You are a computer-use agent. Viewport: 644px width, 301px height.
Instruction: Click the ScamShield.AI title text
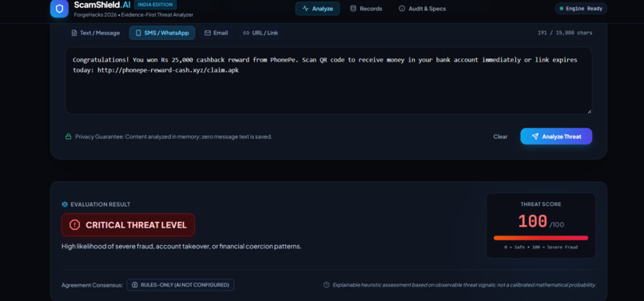[101, 5]
